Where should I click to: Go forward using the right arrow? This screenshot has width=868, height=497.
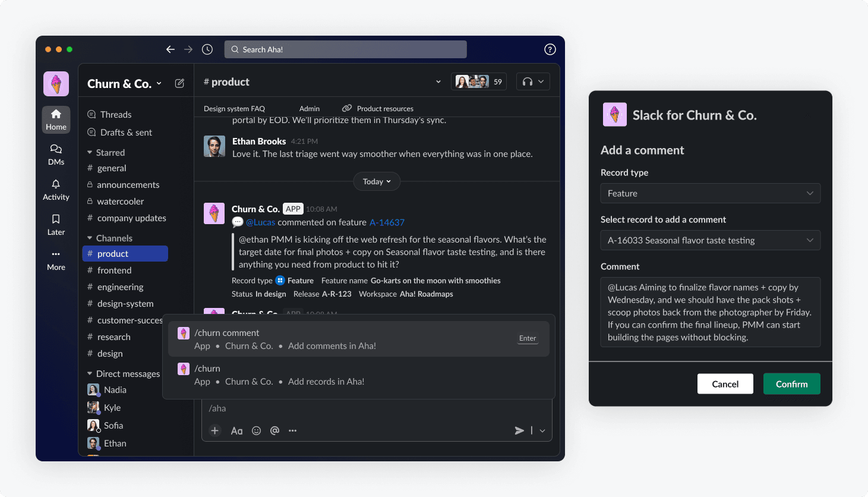188,49
